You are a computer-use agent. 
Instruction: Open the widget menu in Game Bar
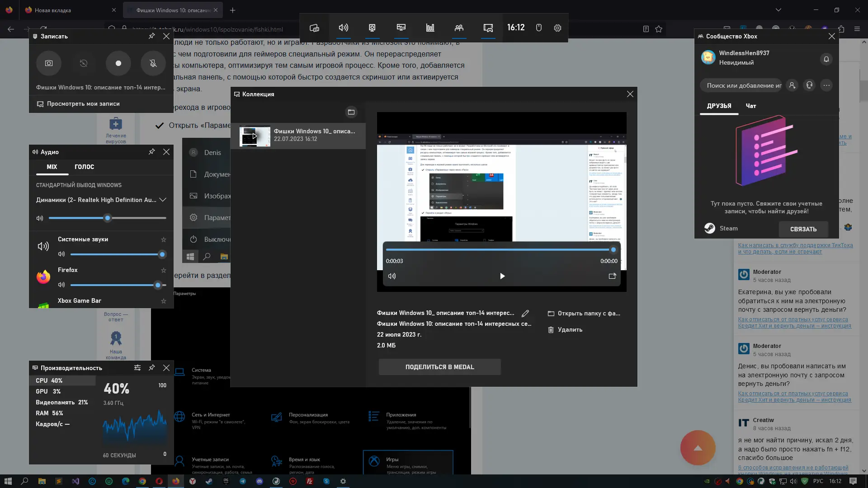314,28
